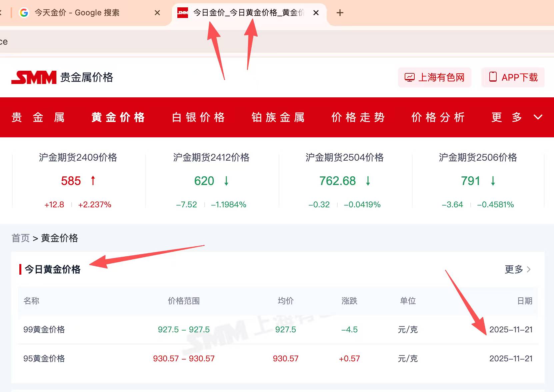Click the 930.57 – 930.57 price range

click(184, 359)
